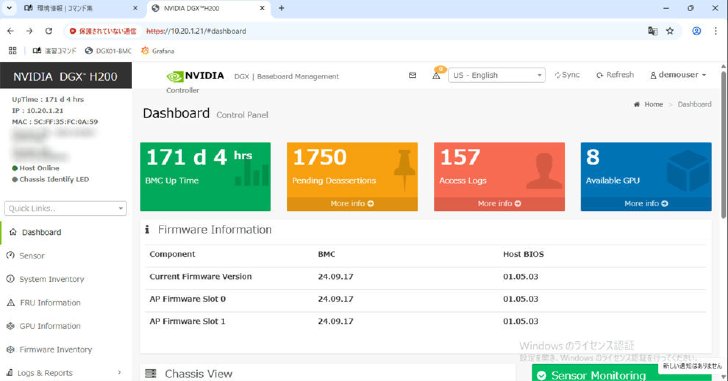Open the apps grid icon in bookmarks bar
The image size is (728, 381).
tap(13, 51)
